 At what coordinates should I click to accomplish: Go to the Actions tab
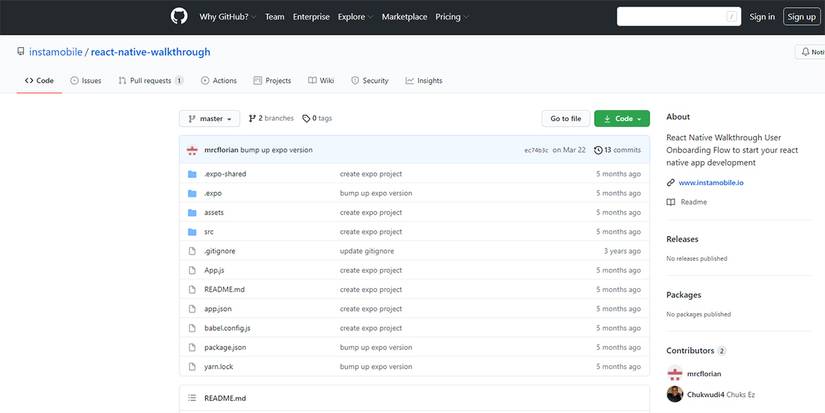[219, 80]
